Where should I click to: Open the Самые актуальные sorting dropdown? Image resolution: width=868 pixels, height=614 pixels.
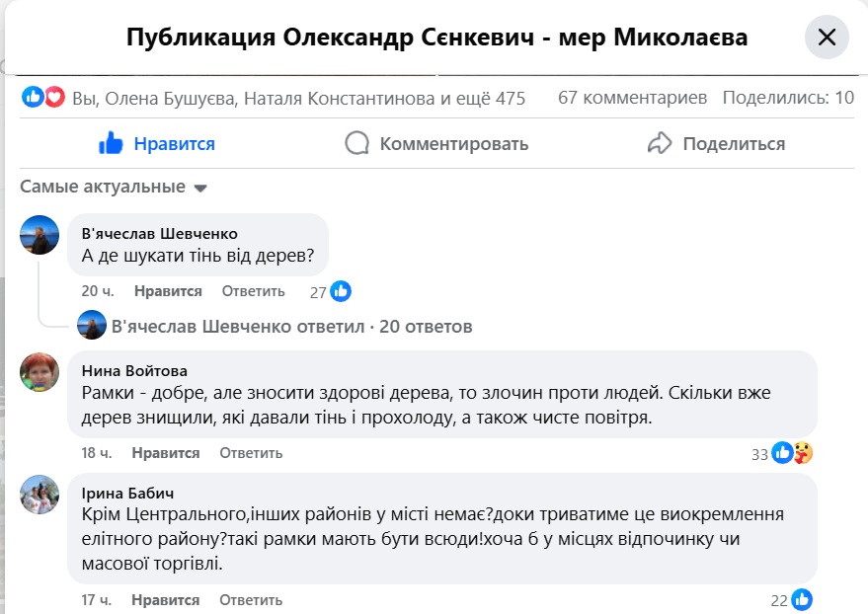point(114,187)
